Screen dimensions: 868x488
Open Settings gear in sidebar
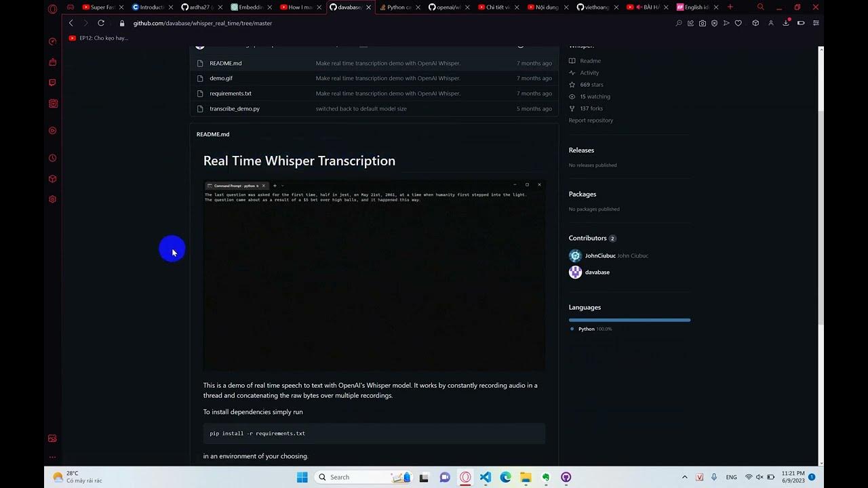[53, 199]
